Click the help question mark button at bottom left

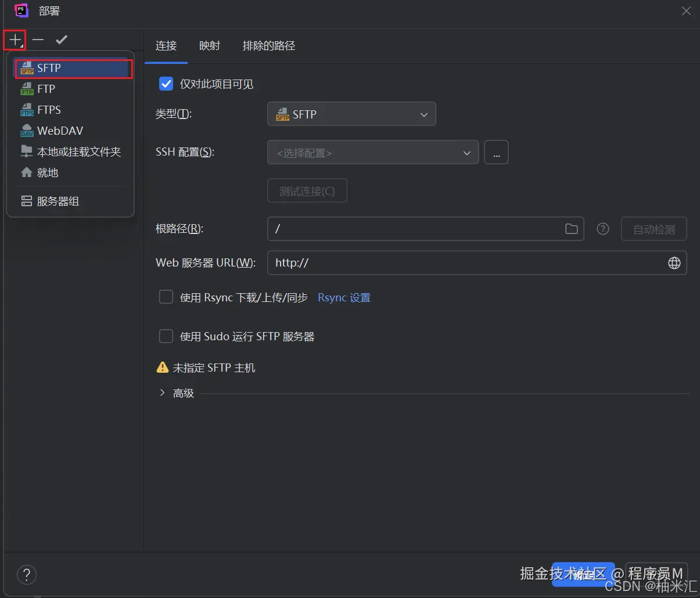point(27,575)
